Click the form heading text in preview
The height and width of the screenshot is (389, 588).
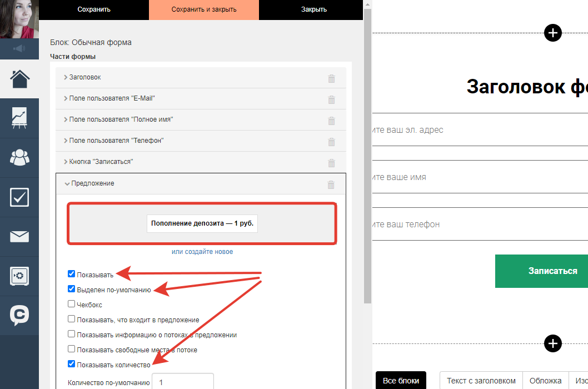point(527,87)
